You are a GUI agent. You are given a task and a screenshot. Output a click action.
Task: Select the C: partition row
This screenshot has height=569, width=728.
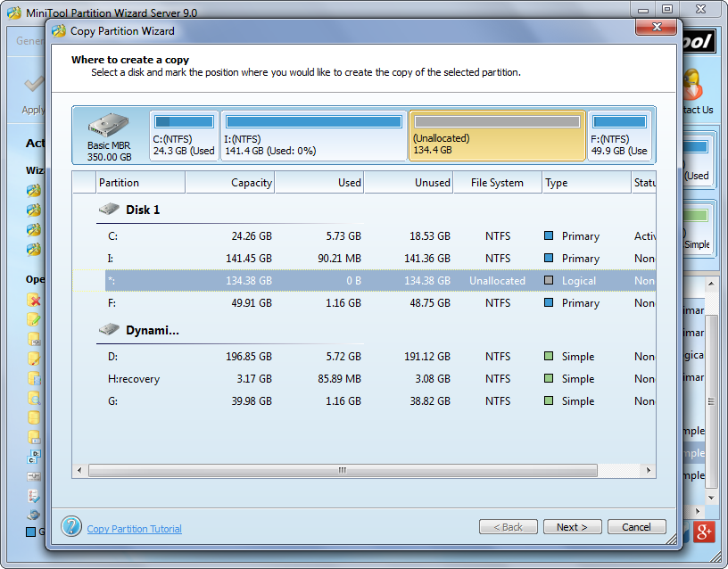(x=364, y=236)
